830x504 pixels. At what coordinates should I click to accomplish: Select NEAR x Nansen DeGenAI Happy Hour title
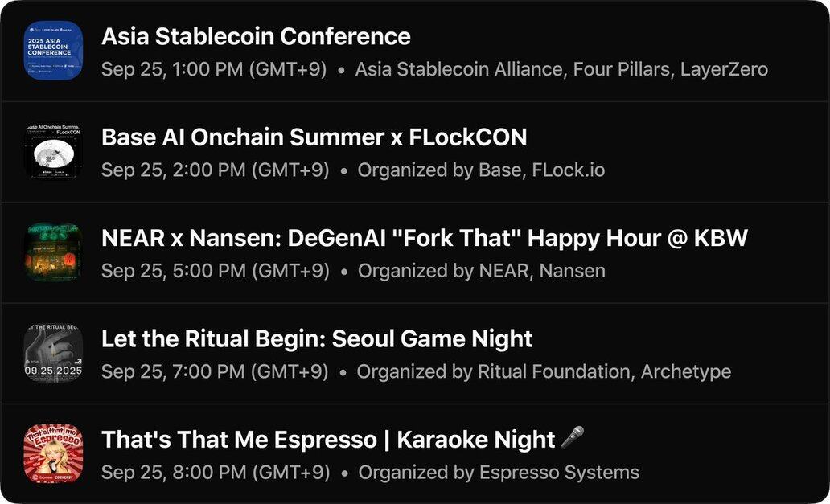pyautogui.click(x=425, y=238)
